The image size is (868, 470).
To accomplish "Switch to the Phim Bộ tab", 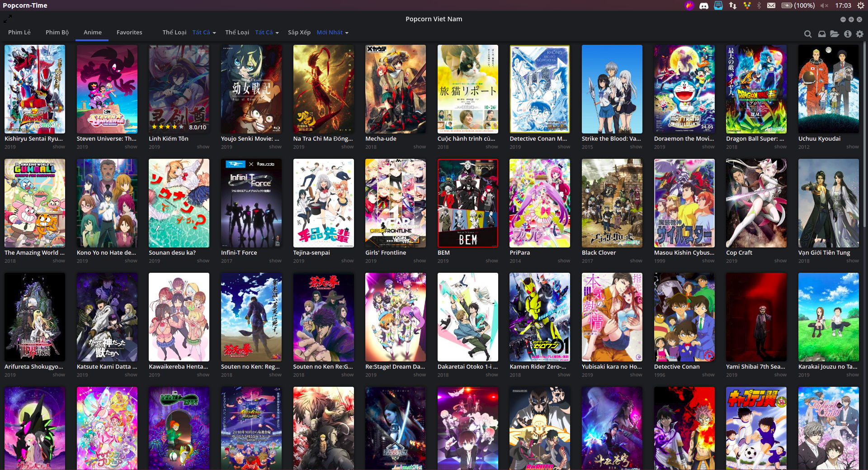I will (x=57, y=32).
